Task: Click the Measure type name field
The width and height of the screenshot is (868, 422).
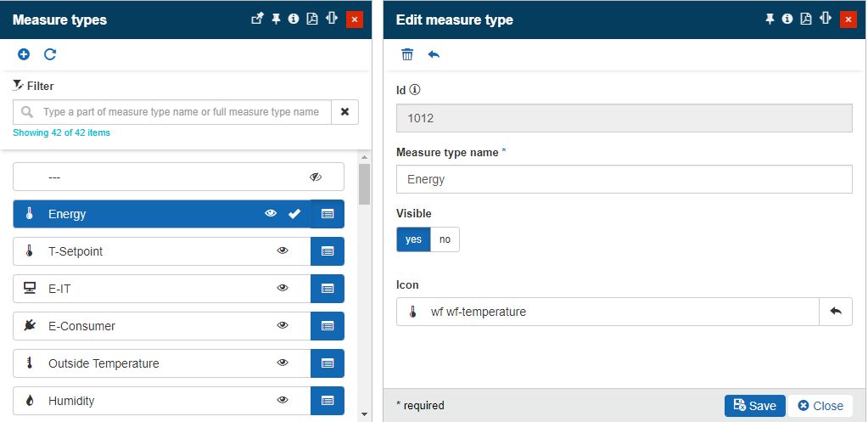Action: [624, 179]
